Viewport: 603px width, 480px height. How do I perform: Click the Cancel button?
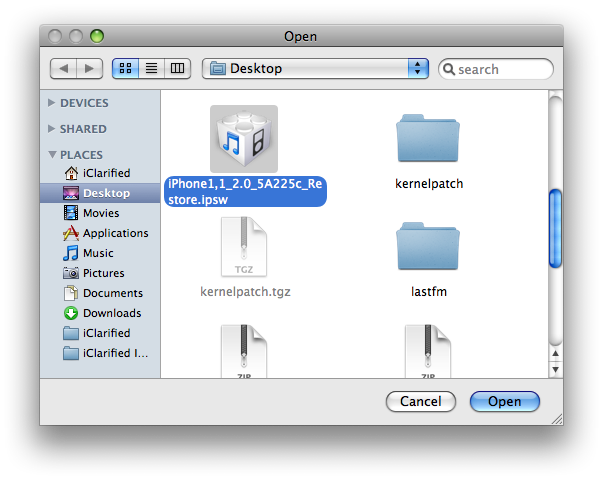click(x=420, y=401)
